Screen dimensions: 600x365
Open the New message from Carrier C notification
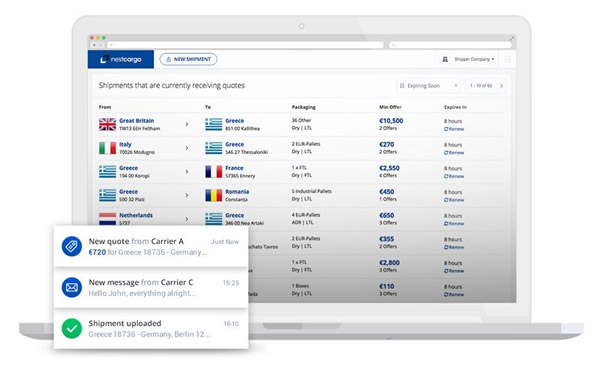point(151,287)
